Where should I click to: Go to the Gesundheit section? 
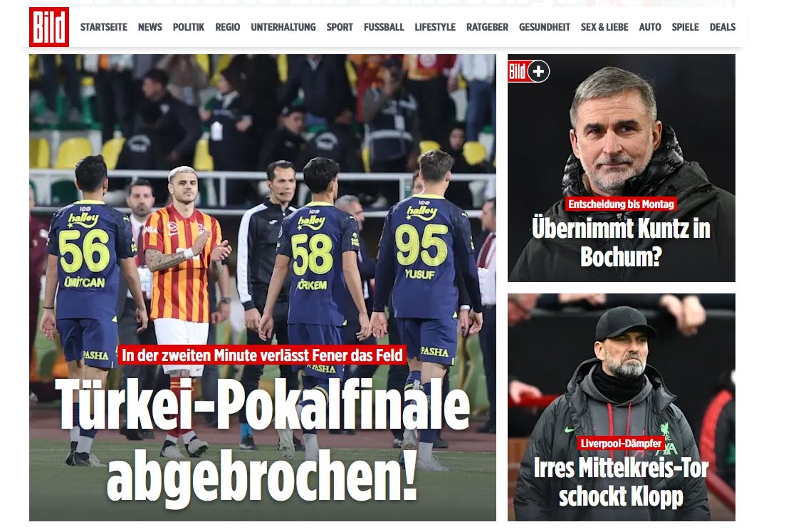pos(545,27)
